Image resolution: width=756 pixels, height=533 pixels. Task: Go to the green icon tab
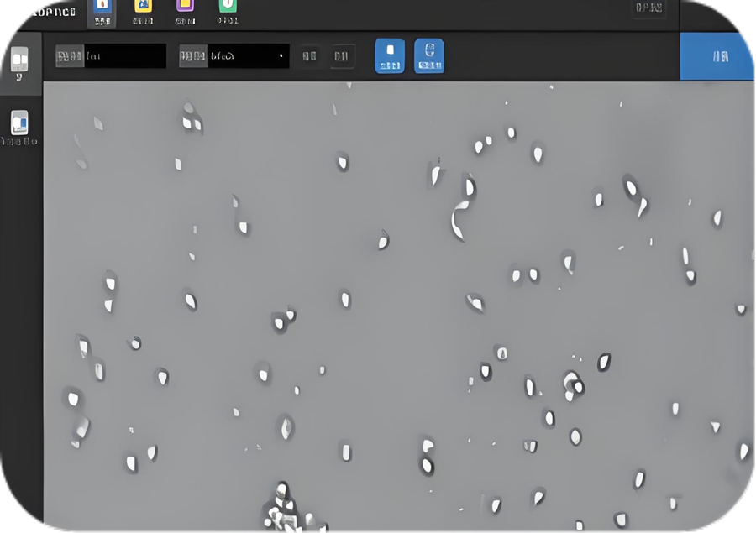click(x=228, y=13)
